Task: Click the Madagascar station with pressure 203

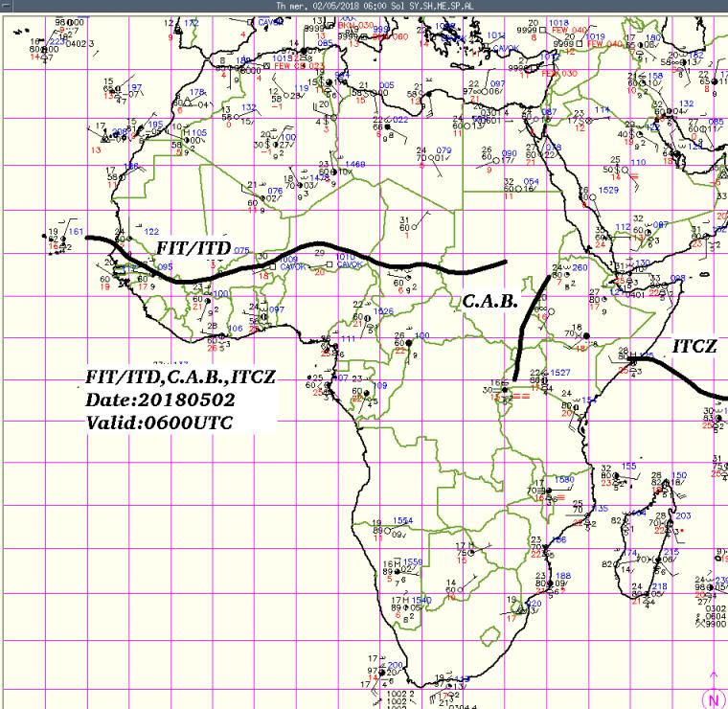Action: coord(671,522)
